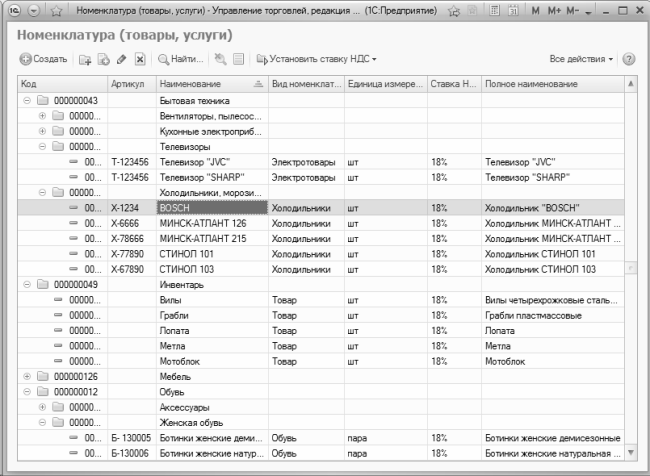Select folder icon of Бытовая техника

tap(43, 100)
